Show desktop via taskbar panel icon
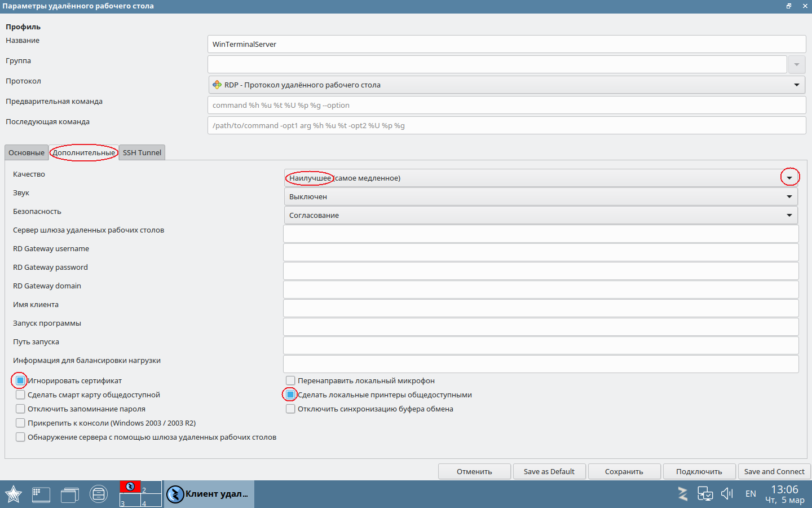This screenshot has height=508, width=812. coord(41,494)
